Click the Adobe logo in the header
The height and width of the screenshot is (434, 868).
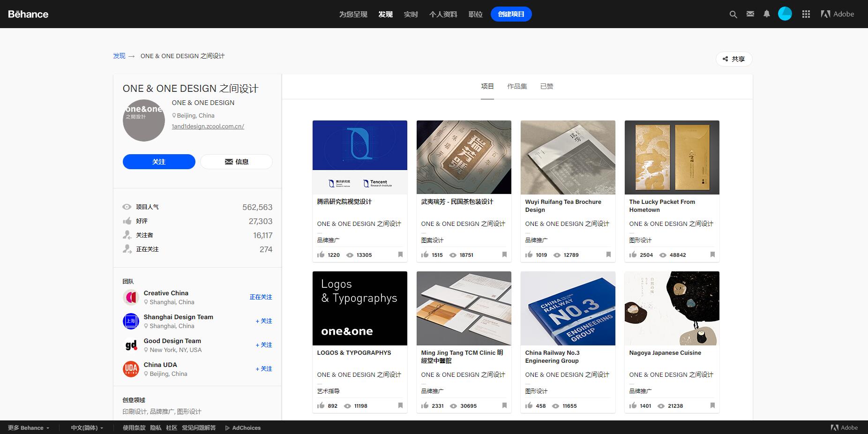838,14
